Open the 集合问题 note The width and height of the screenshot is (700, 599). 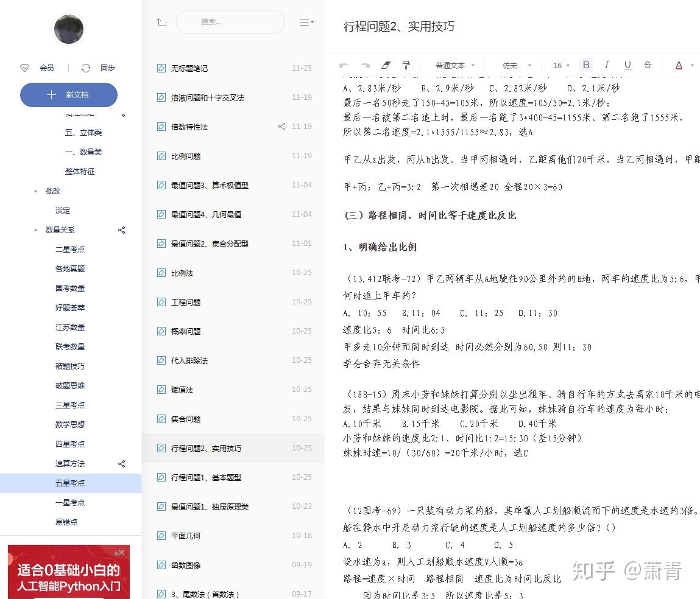click(x=233, y=419)
